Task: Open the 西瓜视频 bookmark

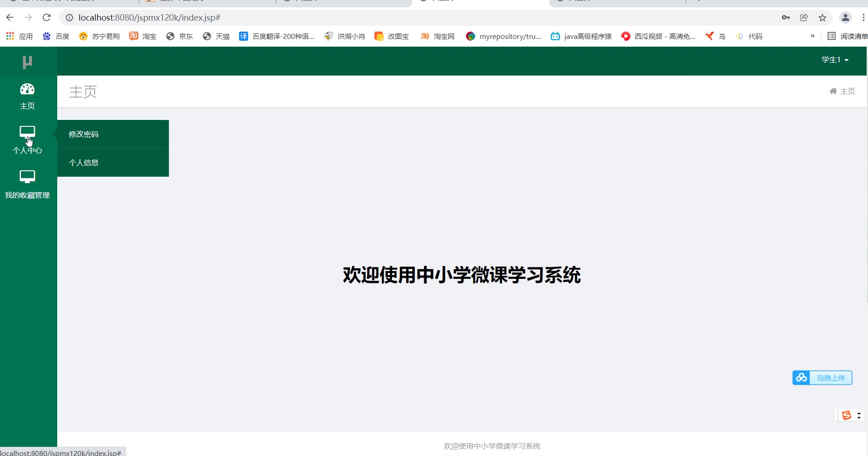Action: tap(658, 36)
